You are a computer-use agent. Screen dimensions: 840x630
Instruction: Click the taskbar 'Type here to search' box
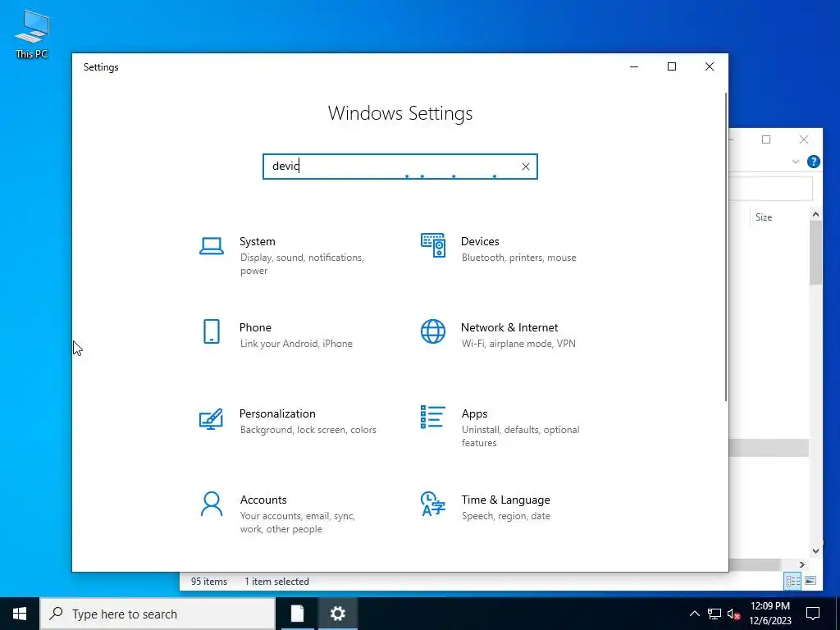[157, 614]
